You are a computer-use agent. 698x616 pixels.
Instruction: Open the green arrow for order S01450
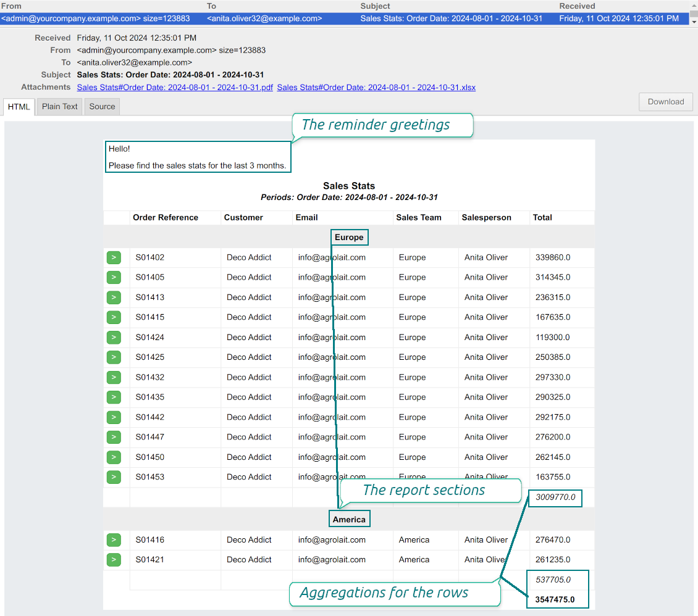(x=114, y=457)
